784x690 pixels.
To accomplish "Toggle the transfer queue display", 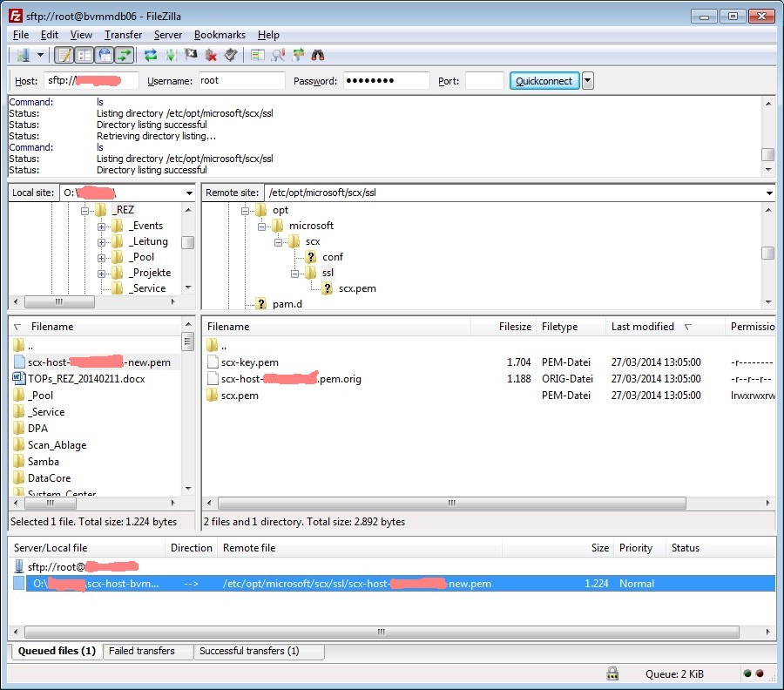I will (x=125, y=55).
